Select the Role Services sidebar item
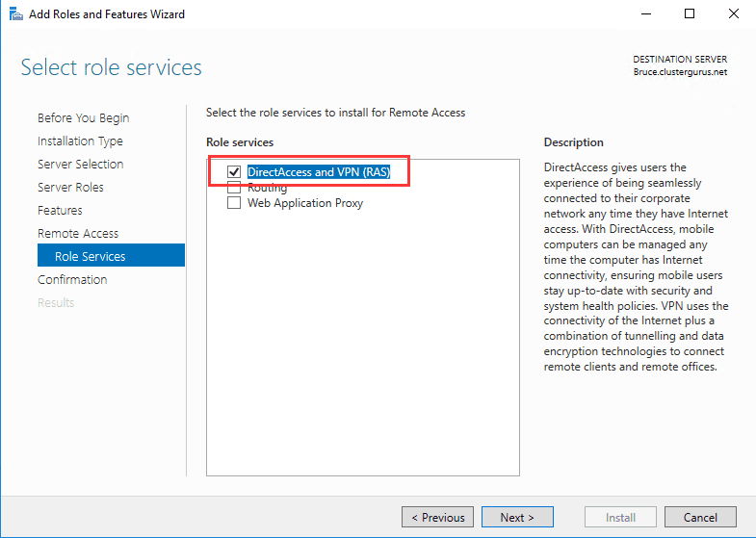 coord(90,257)
